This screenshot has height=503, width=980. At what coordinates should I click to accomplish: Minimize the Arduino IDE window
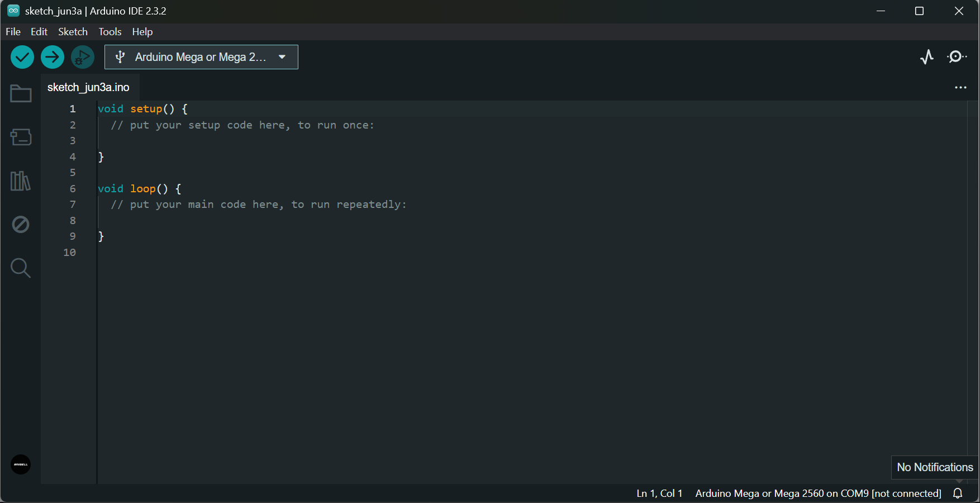pyautogui.click(x=881, y=11)
